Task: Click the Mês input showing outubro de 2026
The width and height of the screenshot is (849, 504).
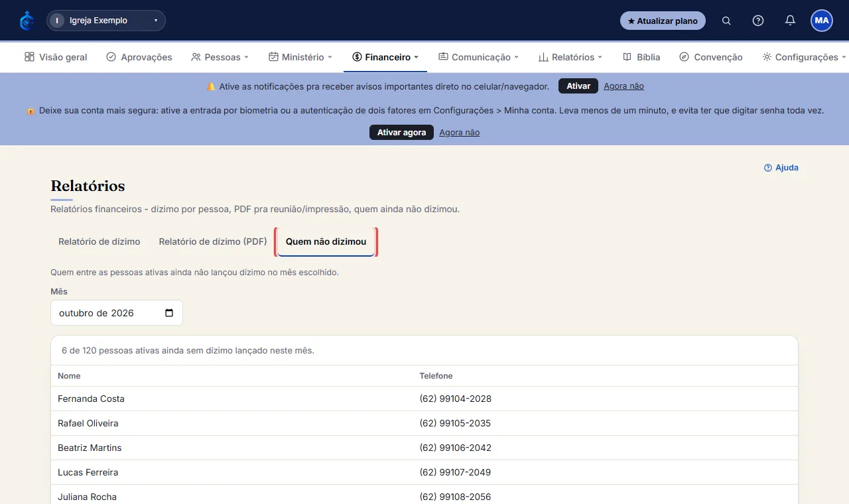Action: click(x=117, y=313)
